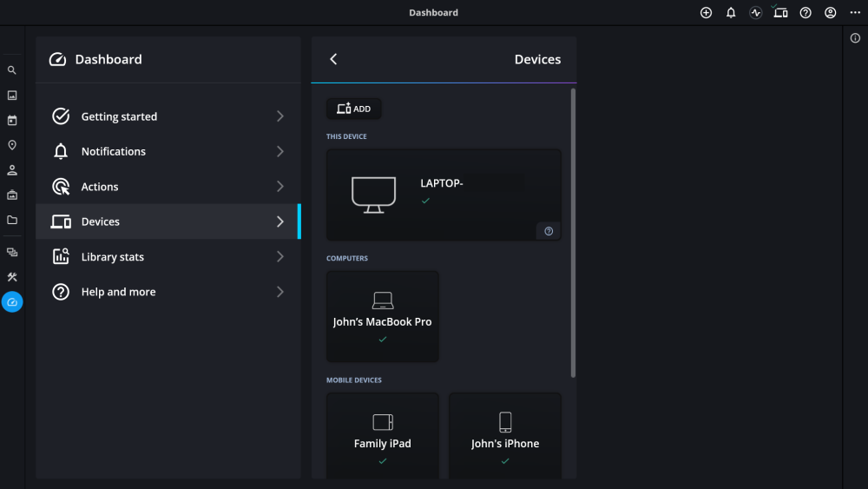This screenshot has width=868, height=489.
Task: Open the Map view pin icon
Action: [11, 145]
